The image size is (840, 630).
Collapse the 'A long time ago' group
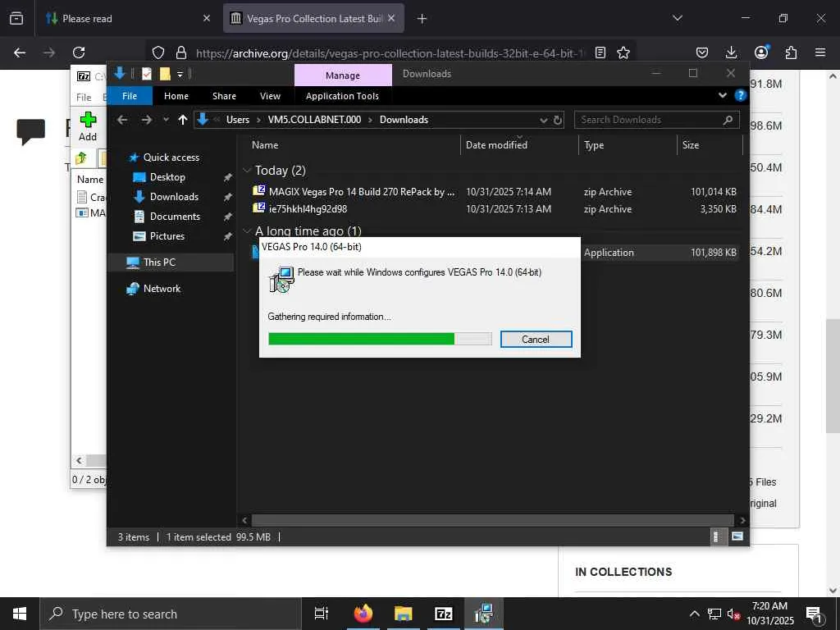(247, 231)
